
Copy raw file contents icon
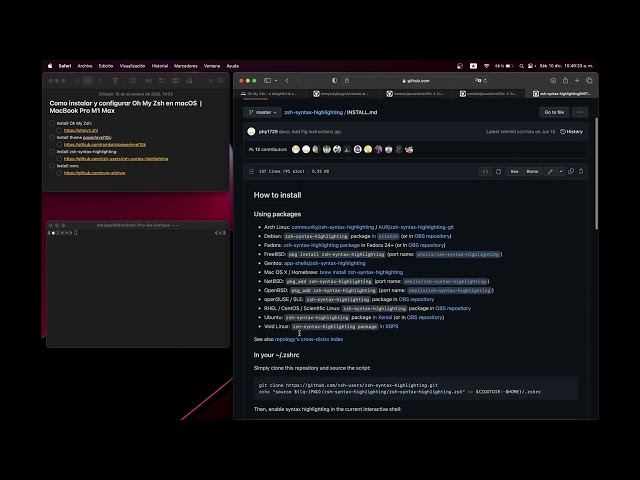coord(571,171)
